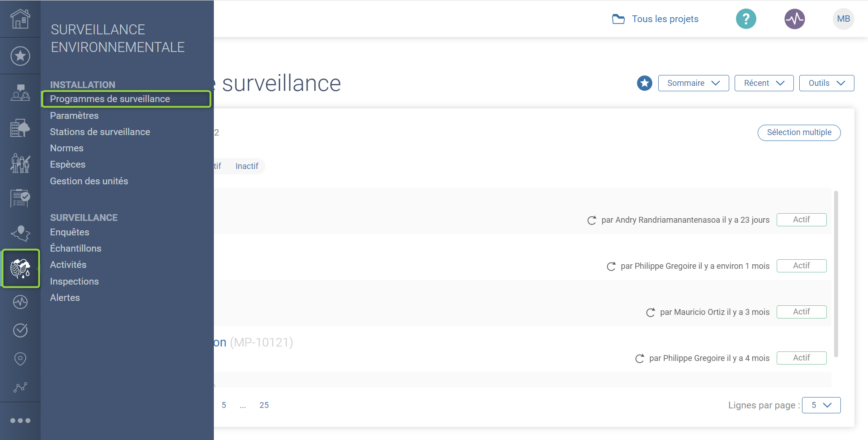Click the home building icon in sidebar
The height and width of the screenshot is (440, 868).
[x=20, y=19]
